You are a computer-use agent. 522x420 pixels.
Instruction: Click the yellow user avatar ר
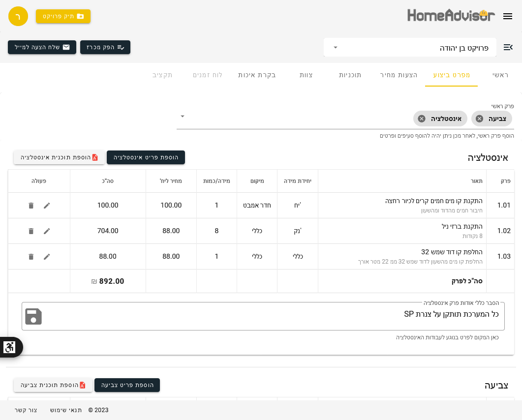click(x=18, y=16)
